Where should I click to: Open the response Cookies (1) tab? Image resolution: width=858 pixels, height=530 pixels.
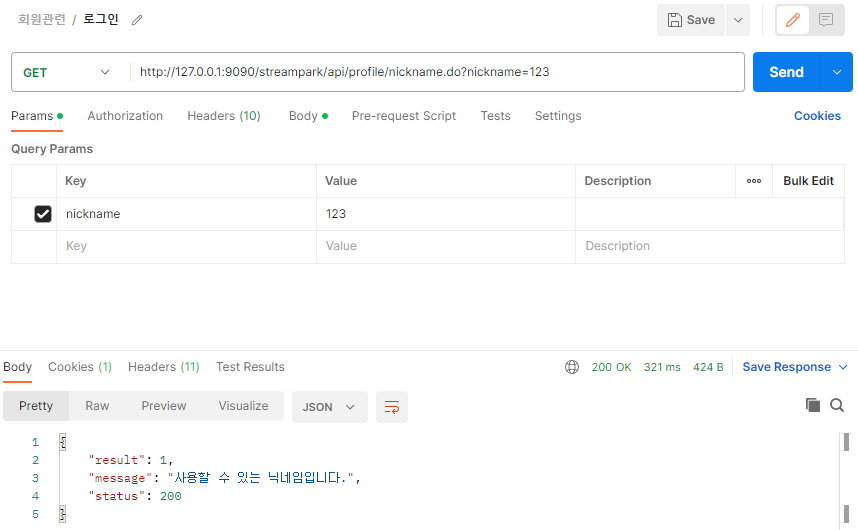pyautogui.click(x=80, y=367)
